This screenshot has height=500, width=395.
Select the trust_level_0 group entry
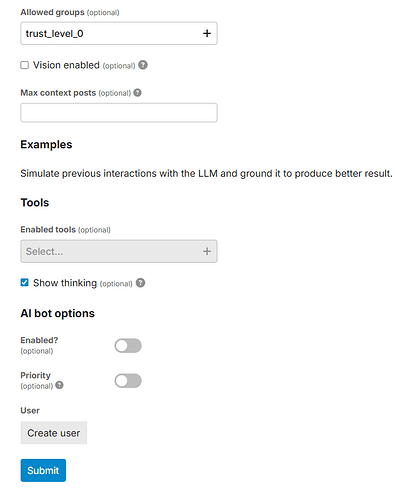[54, 34]
